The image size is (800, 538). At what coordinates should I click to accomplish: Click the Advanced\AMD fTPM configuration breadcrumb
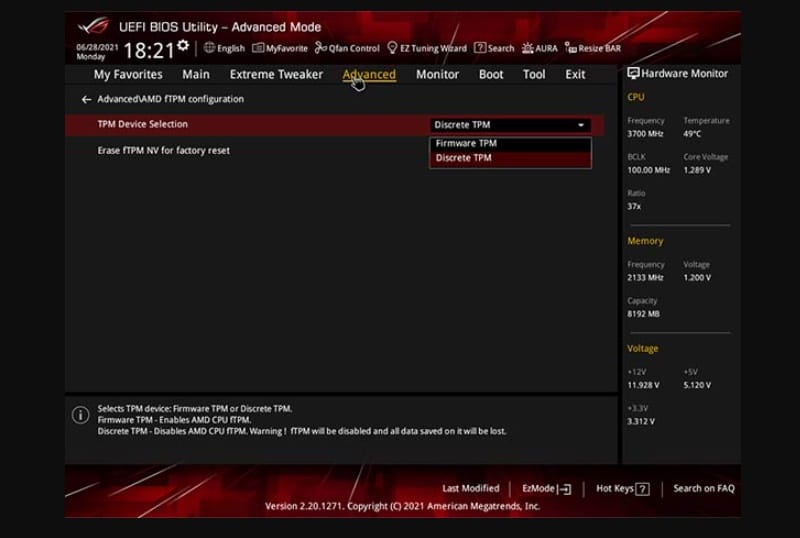(x=170, y=99)
